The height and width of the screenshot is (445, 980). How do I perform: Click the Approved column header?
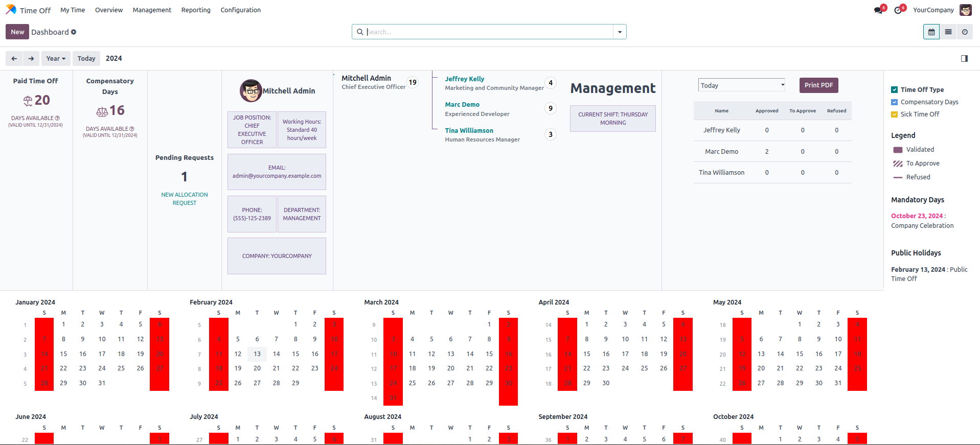[x=767, y=111]
